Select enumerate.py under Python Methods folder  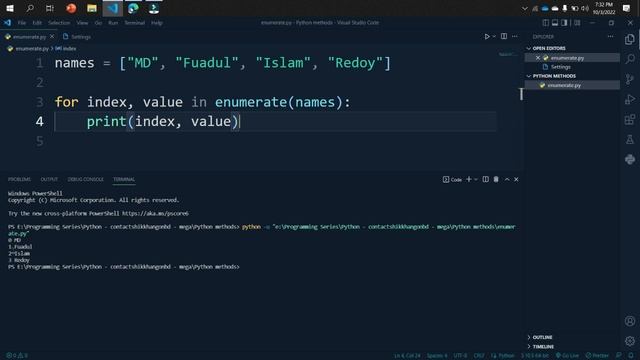(x=572, y=85)
